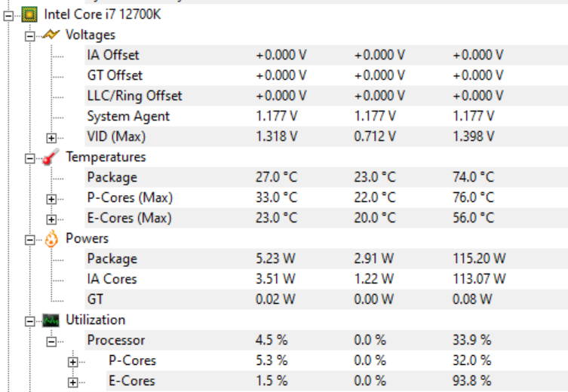Select the IA Cores row label
568x392 pixels.
click(x=112, y=279)
